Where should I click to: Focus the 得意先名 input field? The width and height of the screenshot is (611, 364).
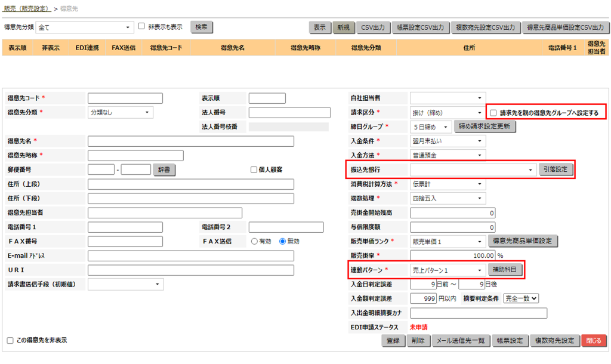coord(191,141)
